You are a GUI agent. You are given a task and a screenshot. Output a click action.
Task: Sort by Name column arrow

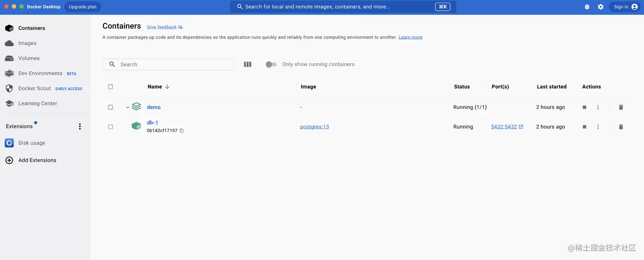coord(167,87)
